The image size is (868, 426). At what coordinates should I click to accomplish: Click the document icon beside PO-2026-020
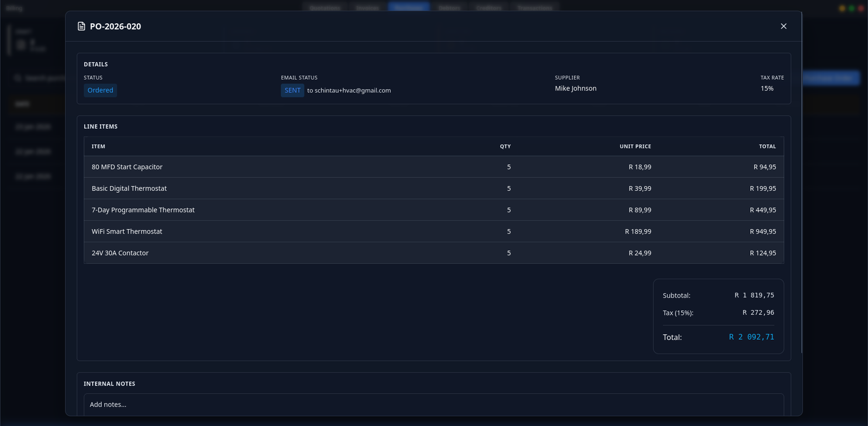[x=81, y=27]
